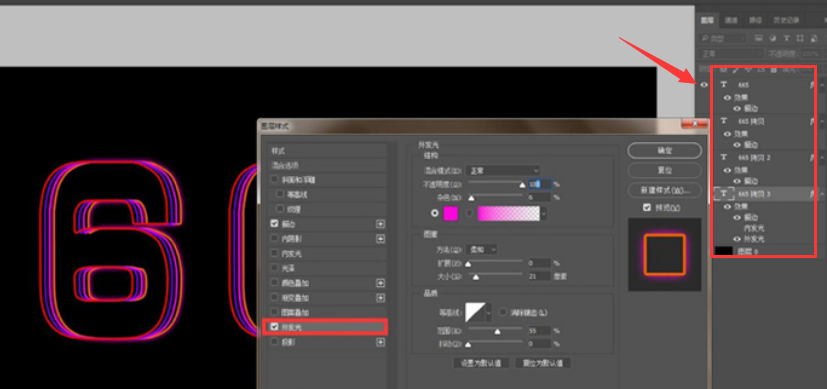Viewport: 827px width, 389px height.
Task: Hide the effects of layer 665 拷贝
Action: click(x=728, y=134)
